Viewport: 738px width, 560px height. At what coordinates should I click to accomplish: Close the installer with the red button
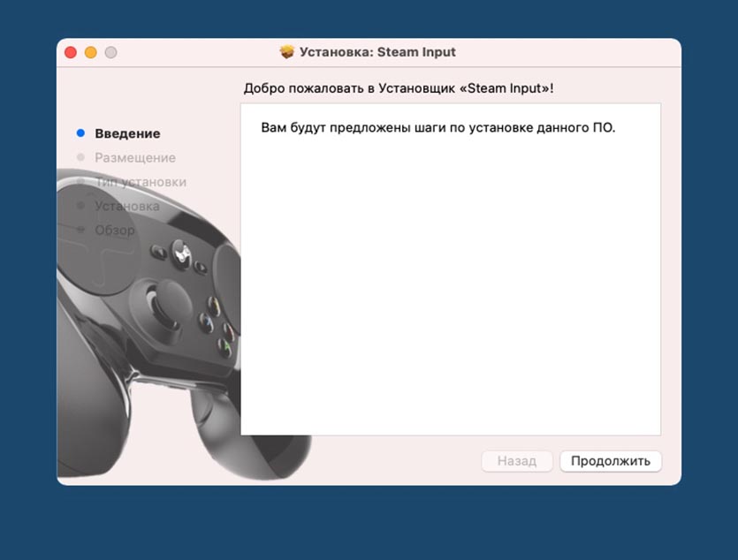(71, 52)
